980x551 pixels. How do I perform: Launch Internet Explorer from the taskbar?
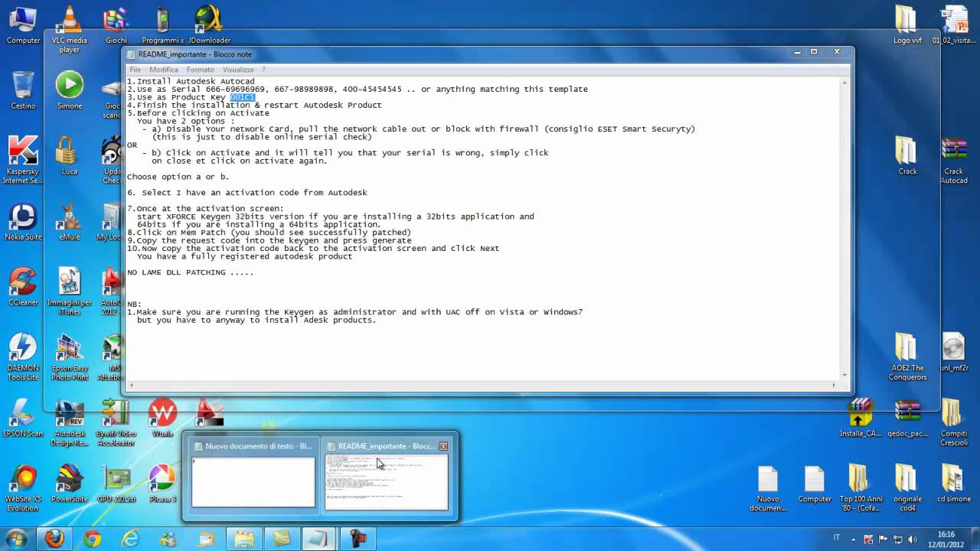point(130,539)
